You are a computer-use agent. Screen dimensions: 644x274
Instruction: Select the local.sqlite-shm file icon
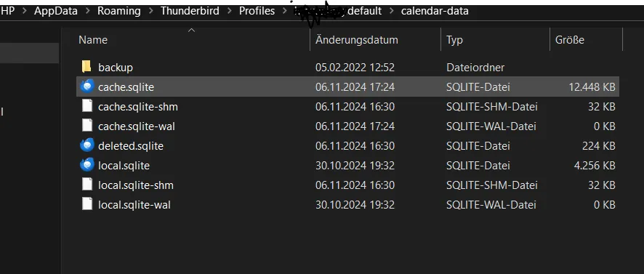pos(87,185)
